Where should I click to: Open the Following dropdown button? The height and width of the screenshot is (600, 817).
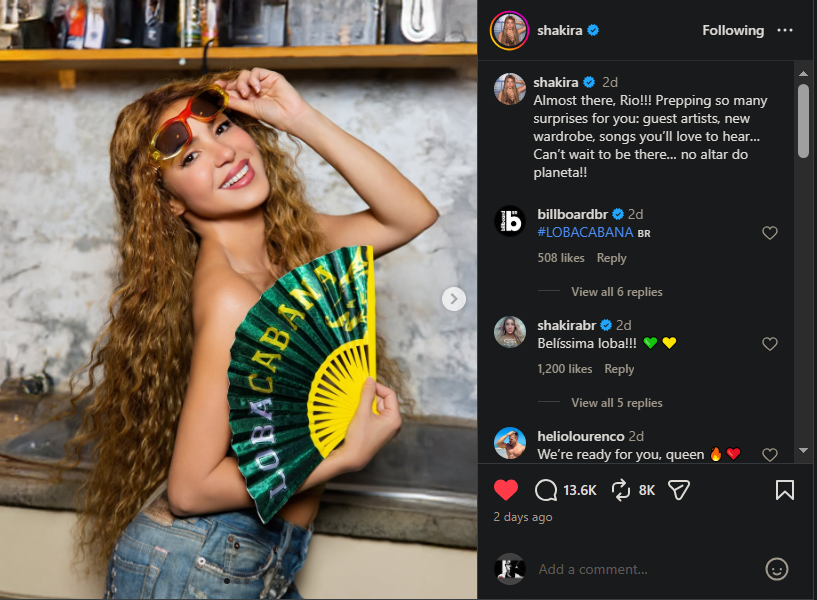(x=732, y=30)
